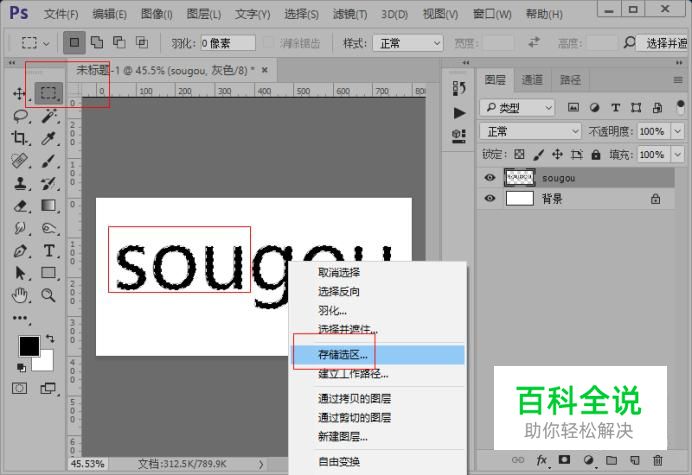The image size is (692, 475).
Task: Open the 文件(F) menu
Action: [x=61, y=14]
